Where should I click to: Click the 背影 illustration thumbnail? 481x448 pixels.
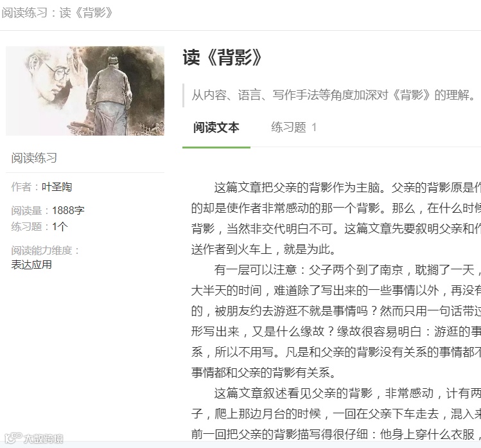click(85, 91)
